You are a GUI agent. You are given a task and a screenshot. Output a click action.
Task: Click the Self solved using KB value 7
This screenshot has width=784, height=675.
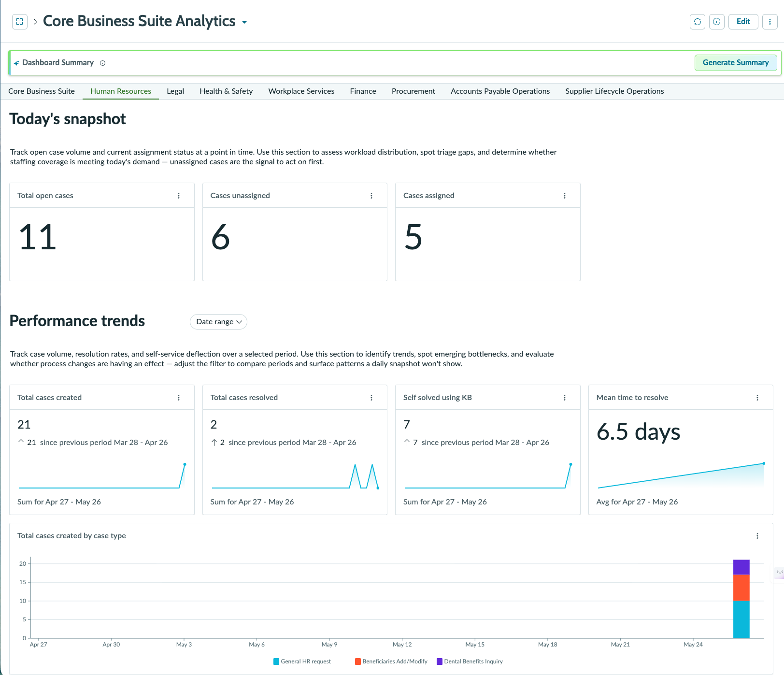[407, 425]
